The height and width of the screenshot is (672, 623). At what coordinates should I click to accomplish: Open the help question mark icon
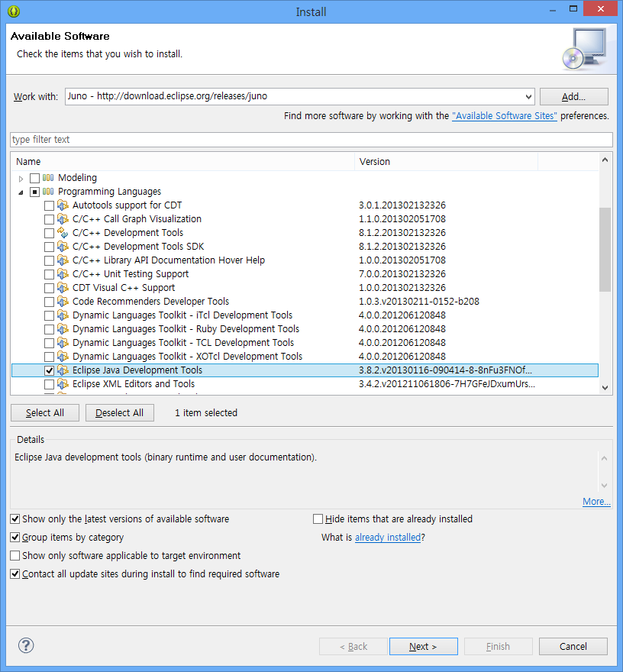(x=26, y=645)
